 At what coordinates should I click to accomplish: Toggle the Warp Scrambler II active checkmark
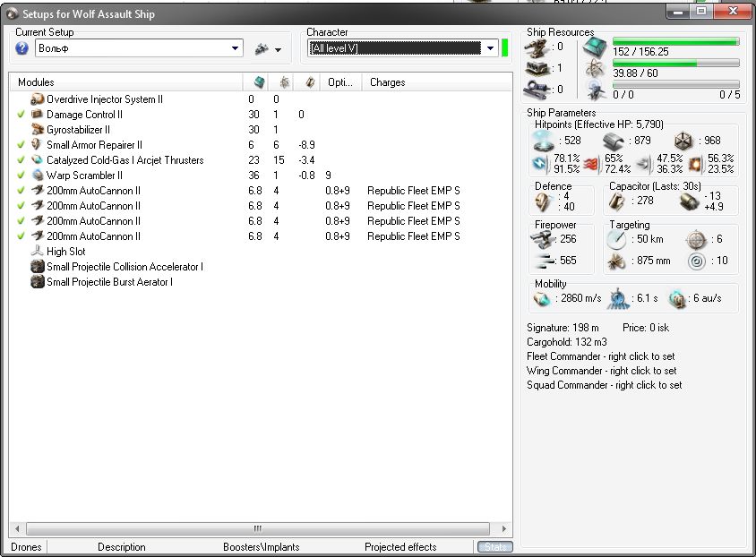[x=21, y=176]
